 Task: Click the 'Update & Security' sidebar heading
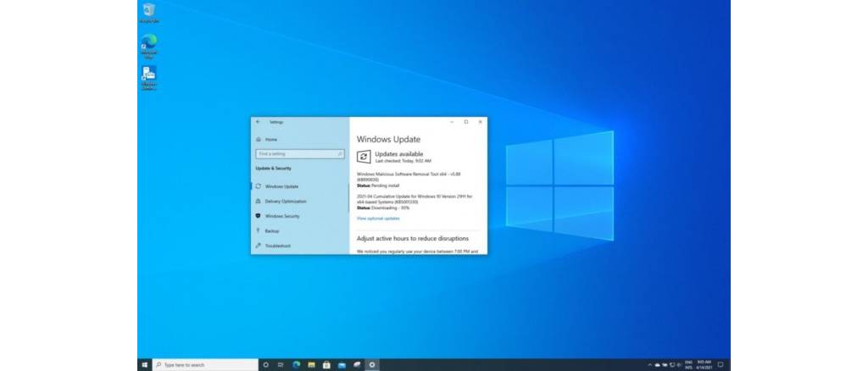coord(273,168)
